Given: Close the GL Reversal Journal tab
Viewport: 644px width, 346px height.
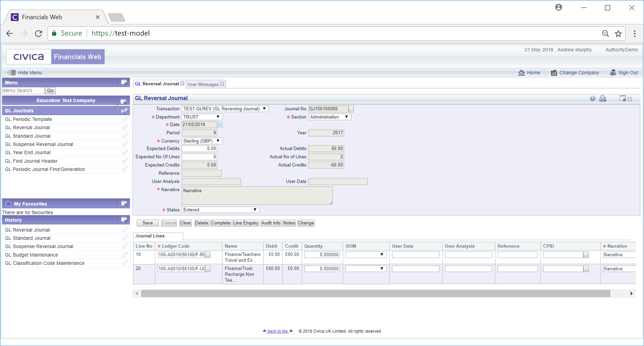Looking at the screenshot, I should (182, 83).
